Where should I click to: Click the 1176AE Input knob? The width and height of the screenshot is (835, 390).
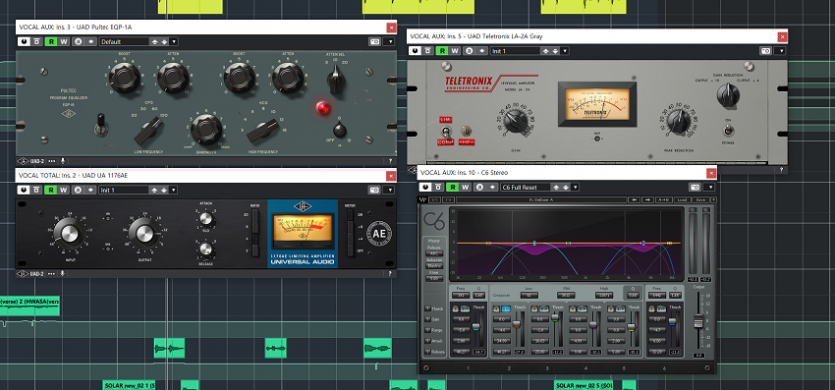[69, 233]
